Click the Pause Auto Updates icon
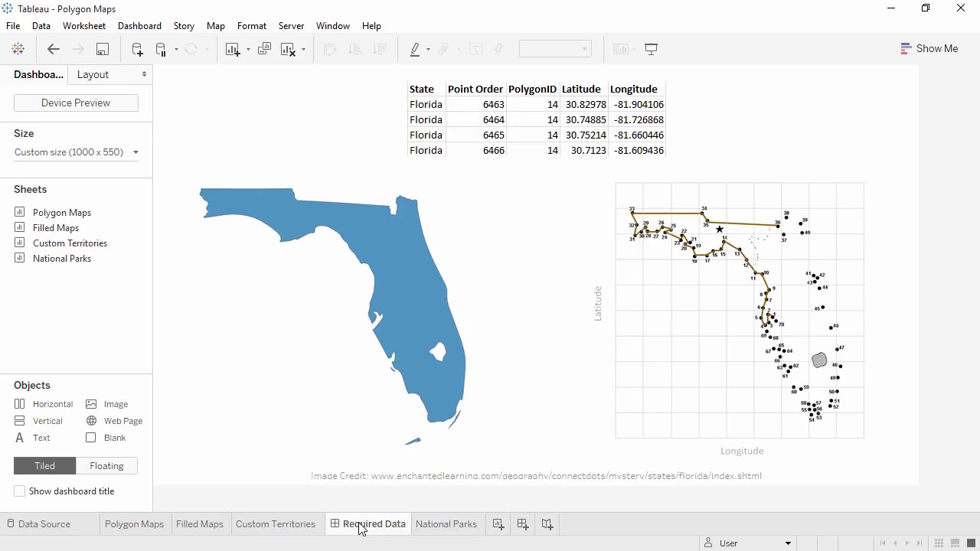 tap(161, 49)
